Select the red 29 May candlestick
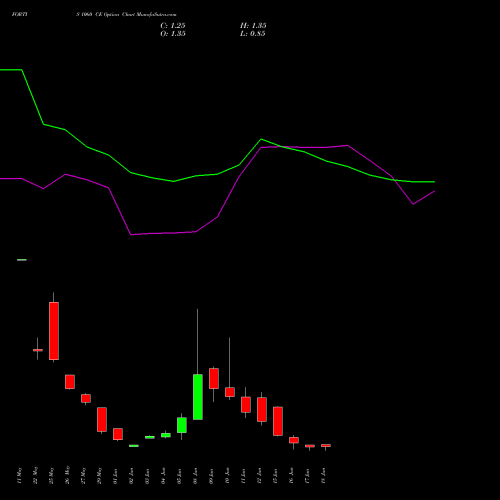 (102, 419)
